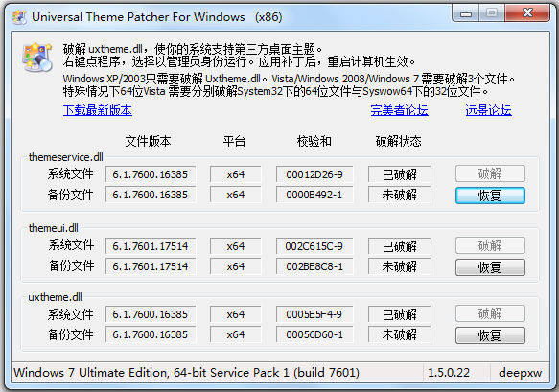559x392 pixels.
Task: Click themeservice.dll system status 已破解 field
Action: pyautogui.click(x=399, y=174)
